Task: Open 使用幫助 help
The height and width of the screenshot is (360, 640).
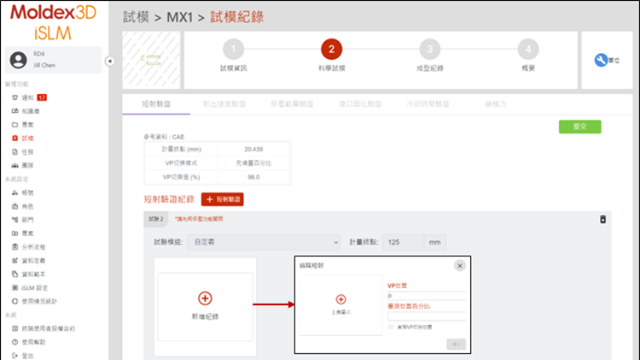Action: [x=29, y=342]
